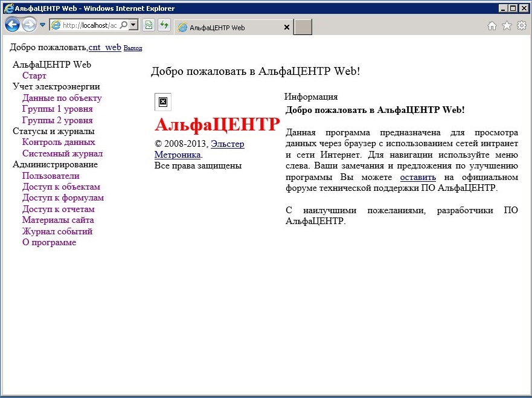Open a new blank tab

(x=303, y=27)
